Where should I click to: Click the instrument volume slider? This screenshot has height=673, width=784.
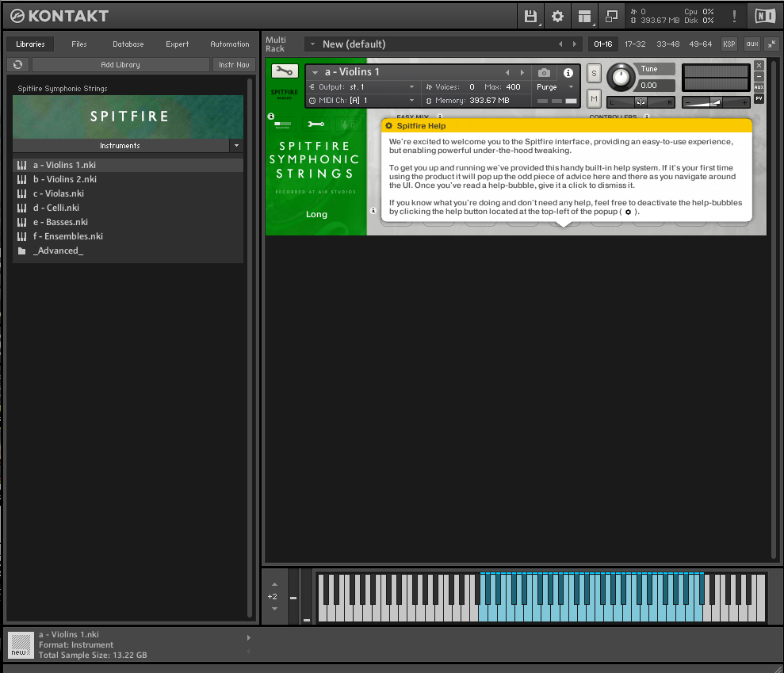click(x=716, y=102)
